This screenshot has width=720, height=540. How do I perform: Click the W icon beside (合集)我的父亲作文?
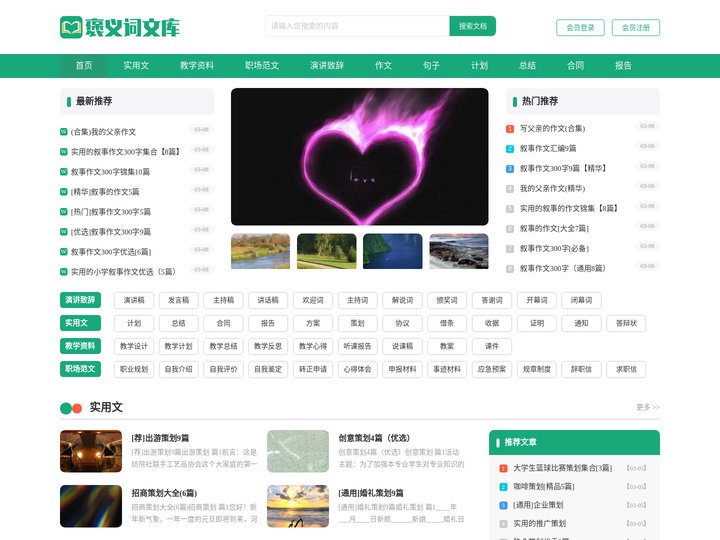pos(64,132)
